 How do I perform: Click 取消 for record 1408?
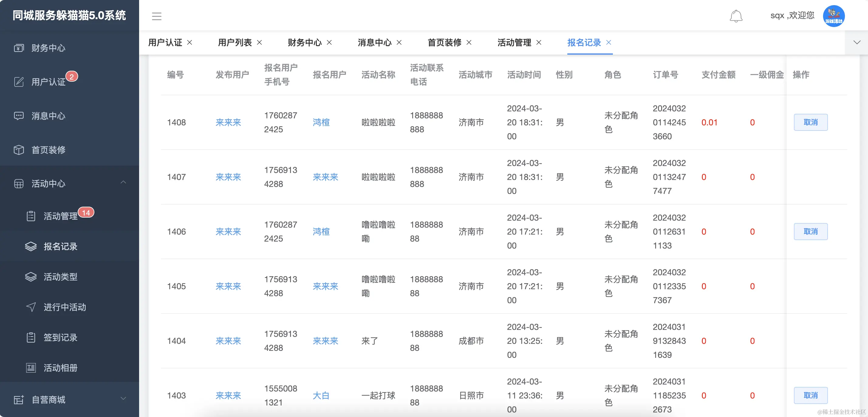click(x=811, y=122)
